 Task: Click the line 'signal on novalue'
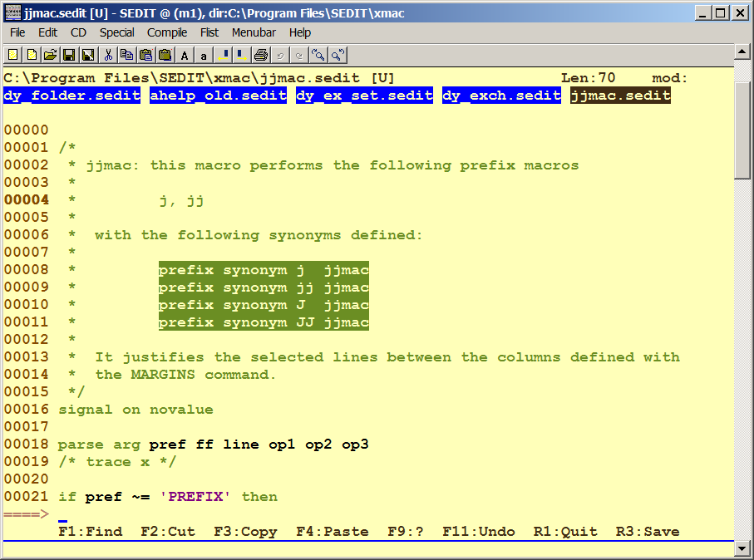coord(136,410)
